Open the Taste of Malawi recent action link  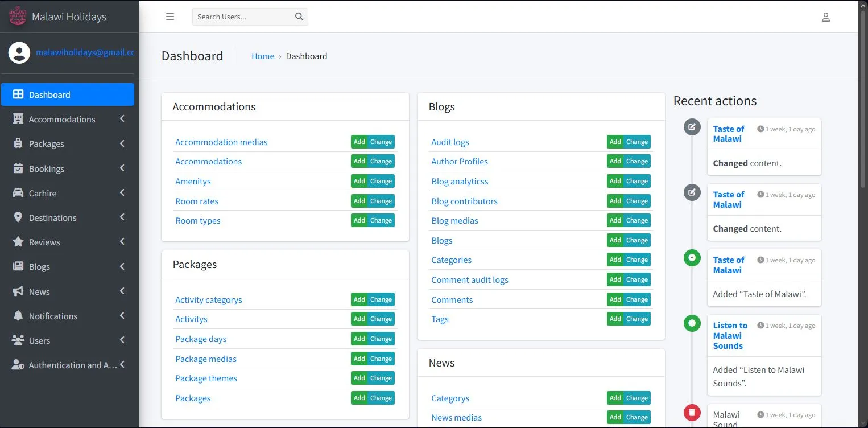(x=729, y=134)
